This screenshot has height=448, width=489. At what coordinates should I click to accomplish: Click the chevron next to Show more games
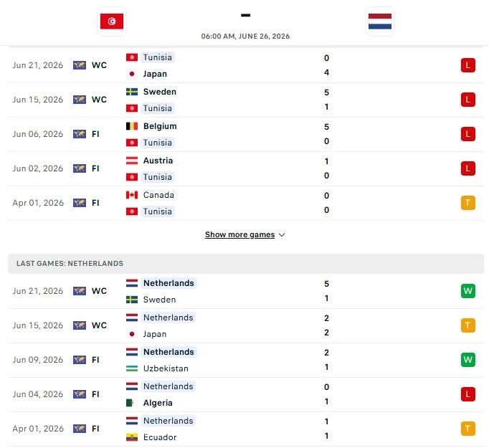282,235
